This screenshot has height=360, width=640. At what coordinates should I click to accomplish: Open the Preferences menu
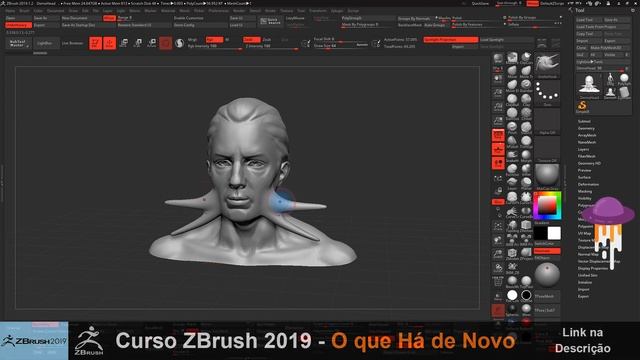[x=218, y=11]
